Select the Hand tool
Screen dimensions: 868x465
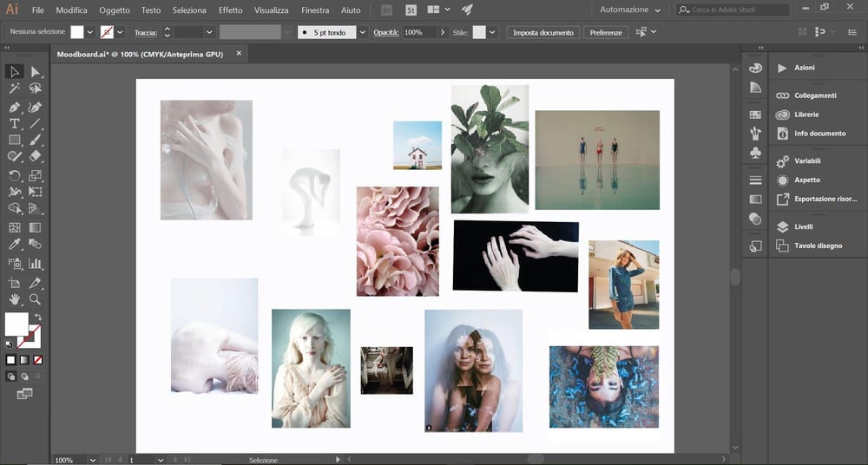tap(15, 299)
